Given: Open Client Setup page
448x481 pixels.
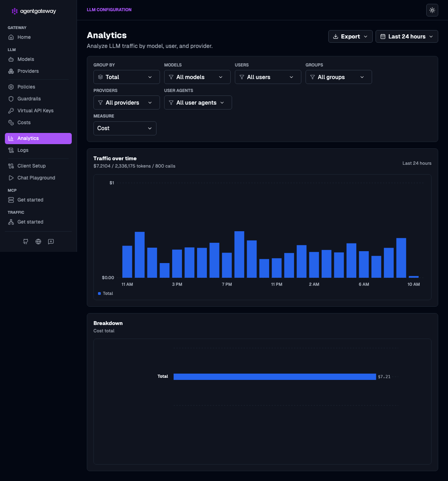Looking at the screenshot, I should (38, 166).
